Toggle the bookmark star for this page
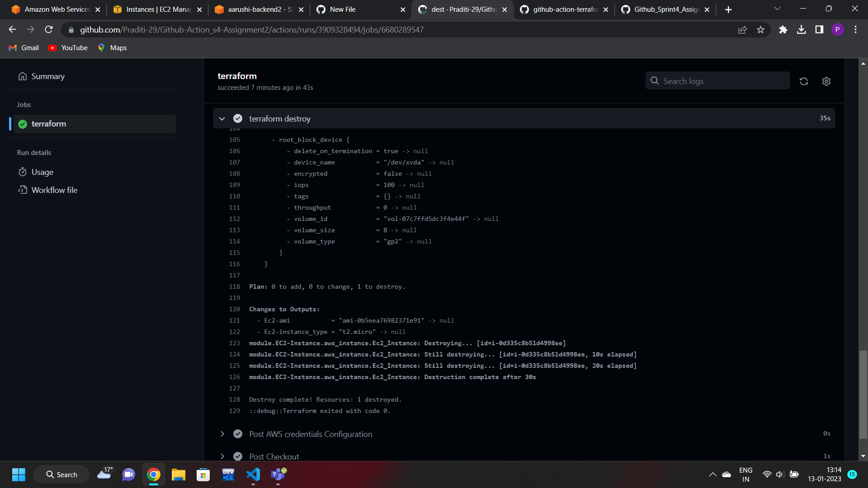This screenshot has height=488, width=868. click(761, 29)
